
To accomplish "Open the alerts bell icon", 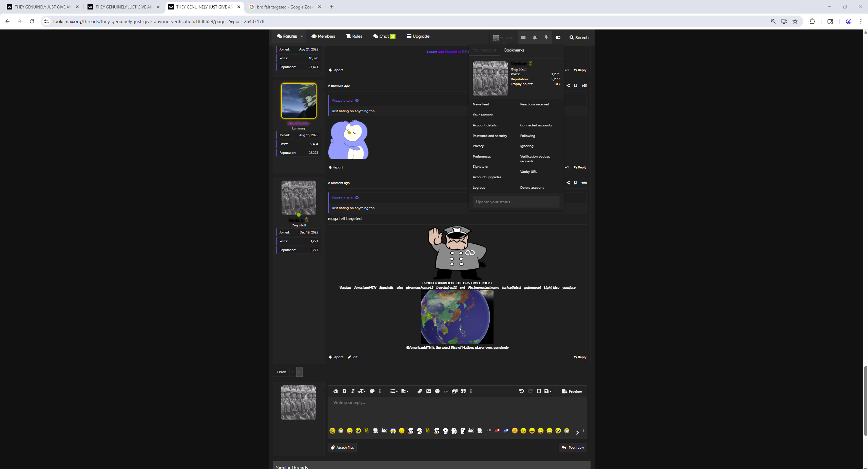I will click(535, 37).
